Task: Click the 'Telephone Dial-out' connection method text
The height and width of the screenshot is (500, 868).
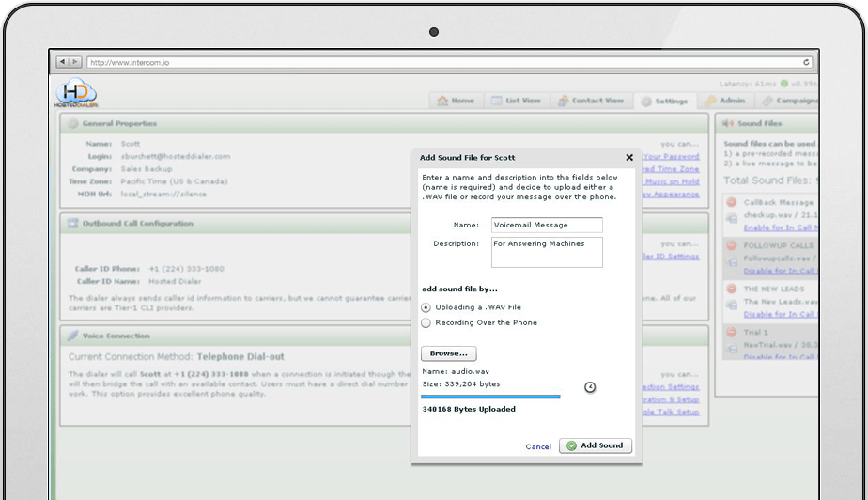Action: click(x=240, y=356)
